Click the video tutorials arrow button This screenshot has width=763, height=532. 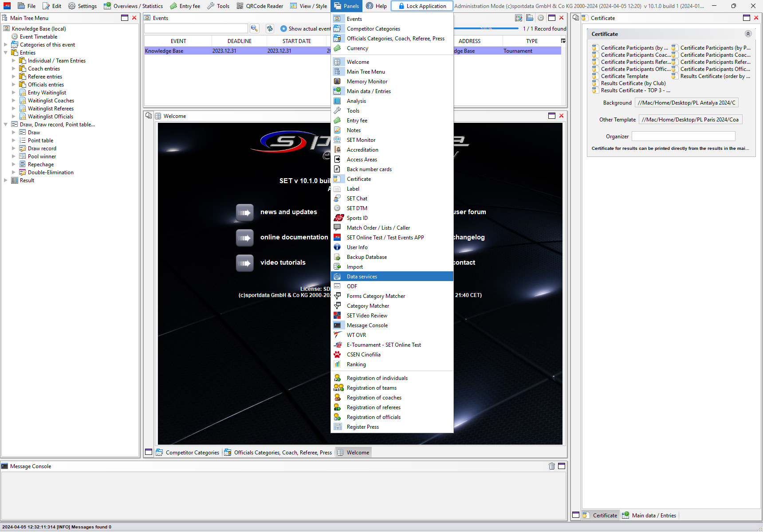245,263
